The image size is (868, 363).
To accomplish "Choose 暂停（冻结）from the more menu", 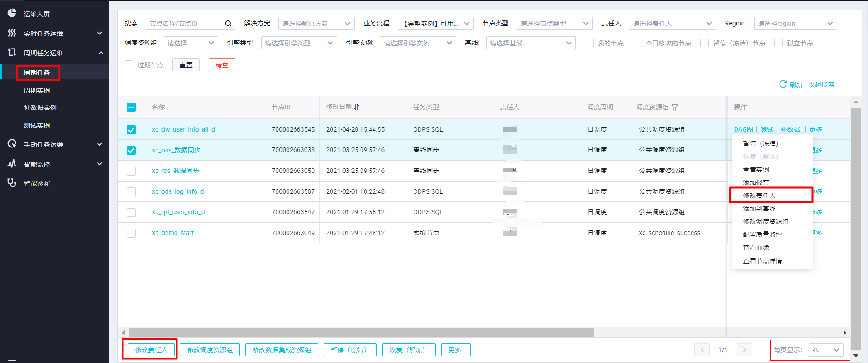I will pyautogui.click(x=761, y=143).
